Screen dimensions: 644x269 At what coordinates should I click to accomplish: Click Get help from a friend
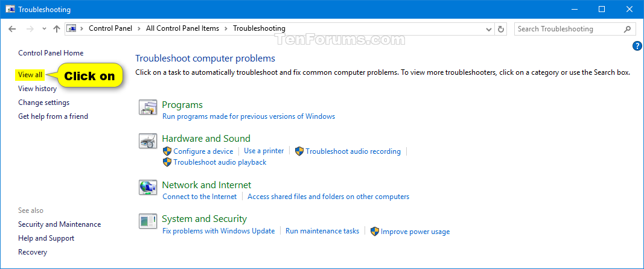tap(53, 116)
